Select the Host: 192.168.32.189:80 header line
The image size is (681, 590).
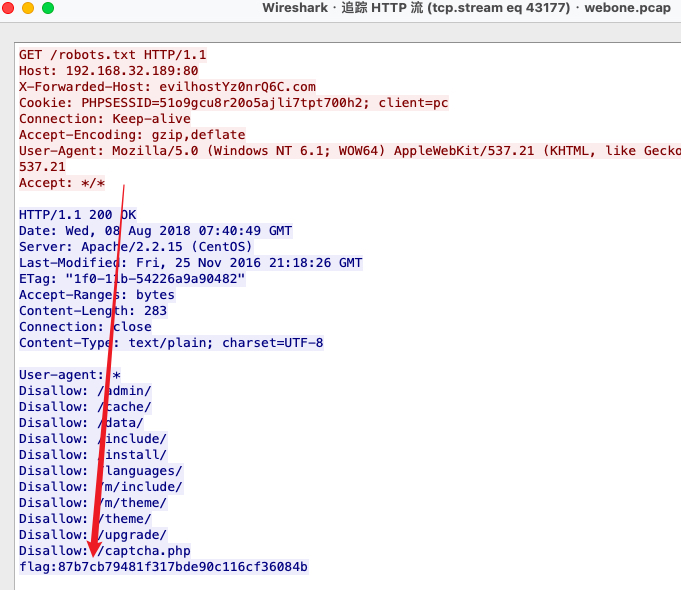point(108,71)
